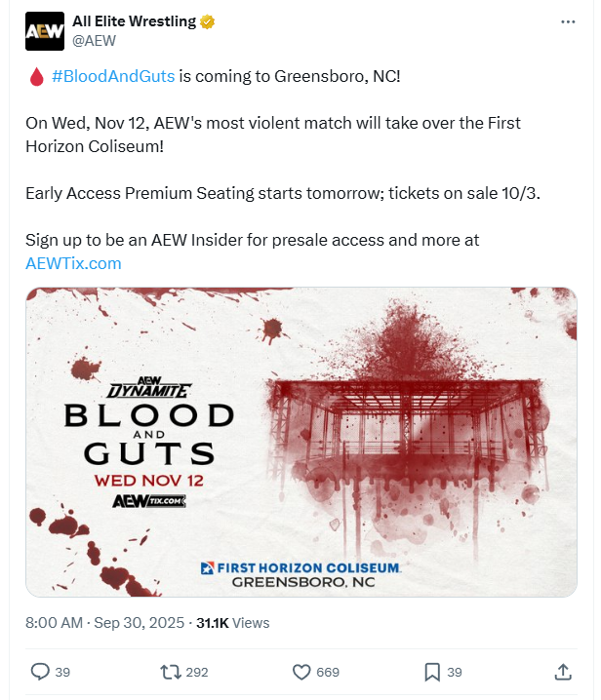
Task: Click the 292 reposts count
Action: 196,672
